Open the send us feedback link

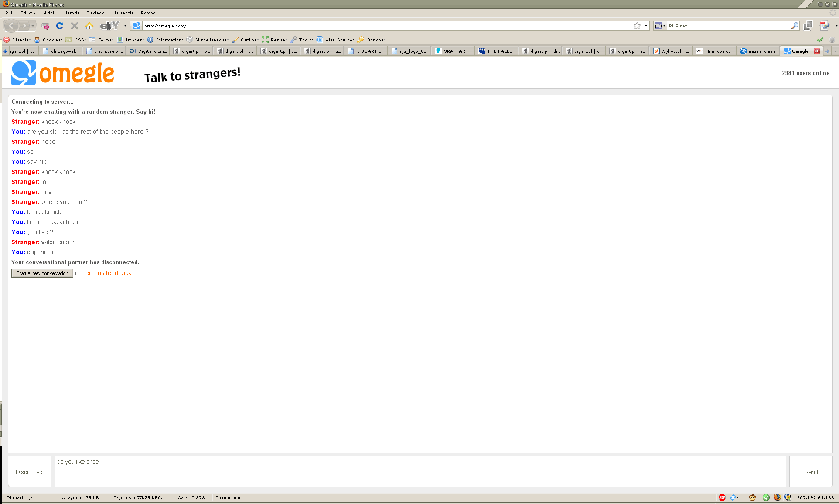click(107, 273)
